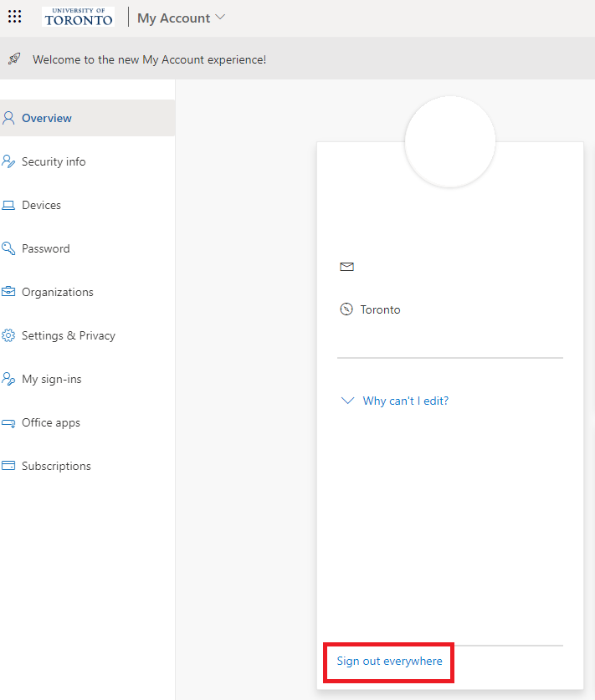Open the app launcher grid icon
Viewport: 595px width, 700px height.
15,17
